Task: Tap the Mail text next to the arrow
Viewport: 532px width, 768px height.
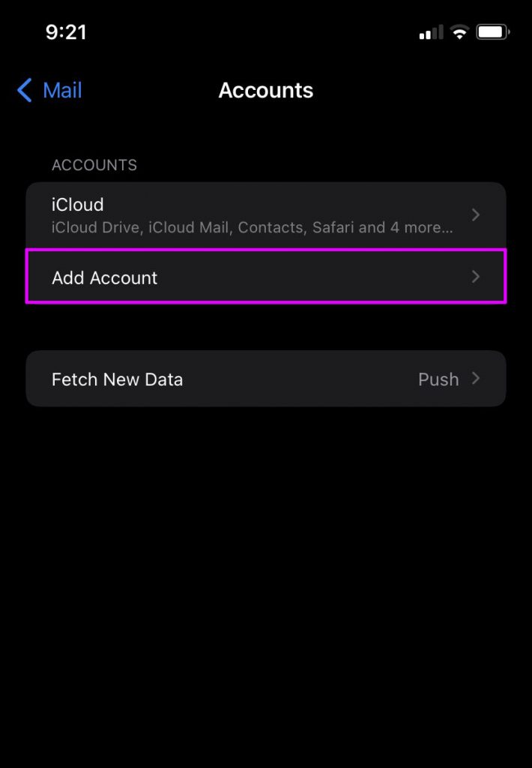Action: 62,90
